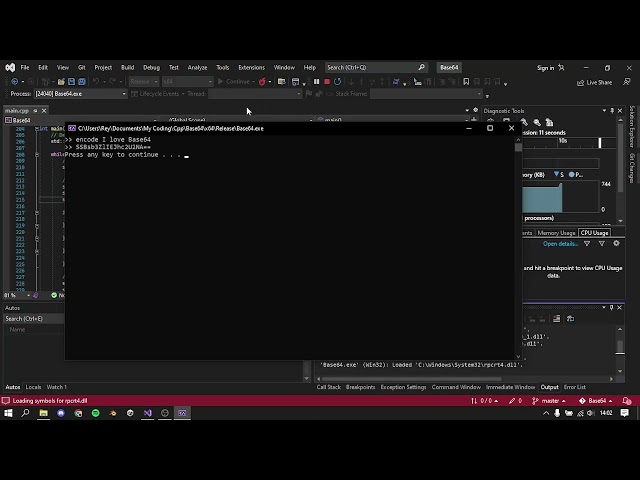Open the x64 platform dropdown
Viewport: 640px width, 480px height.
point(187,82)
